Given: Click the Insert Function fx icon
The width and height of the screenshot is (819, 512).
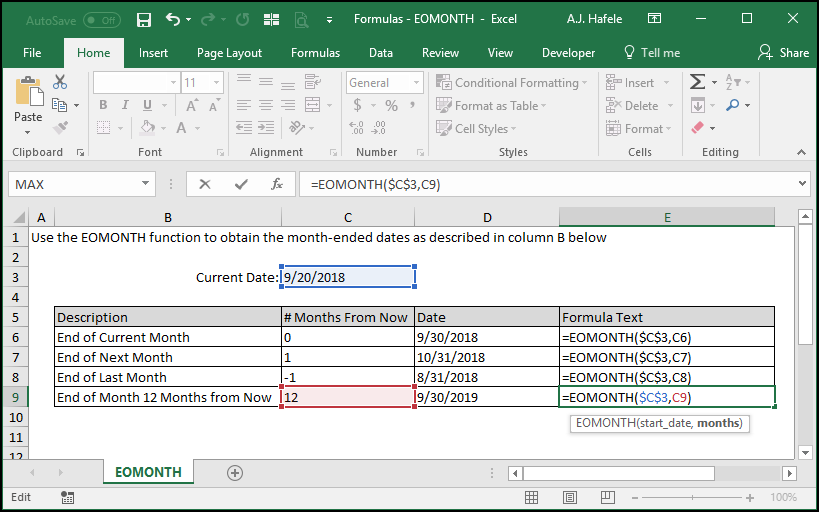Looking at the screenshot, I should 277,184.
